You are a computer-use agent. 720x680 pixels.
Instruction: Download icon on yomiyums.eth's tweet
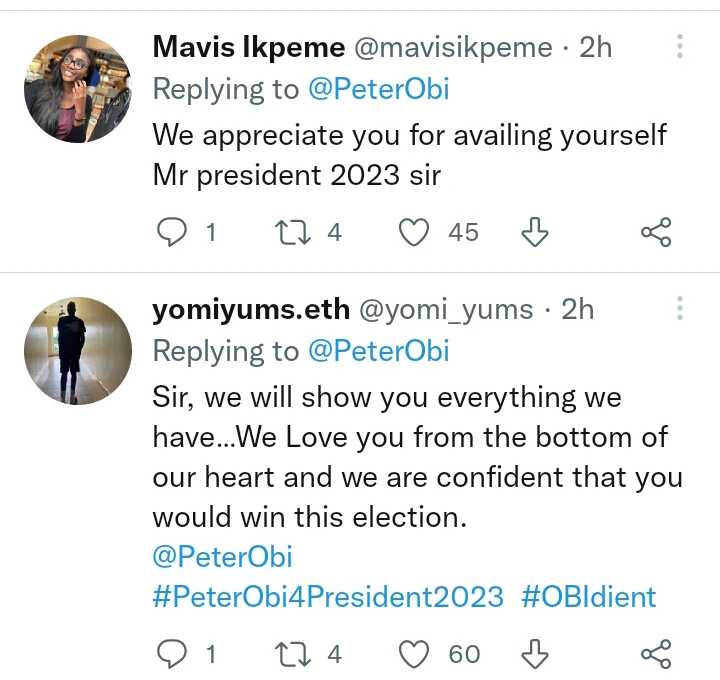tap(536, 655)
